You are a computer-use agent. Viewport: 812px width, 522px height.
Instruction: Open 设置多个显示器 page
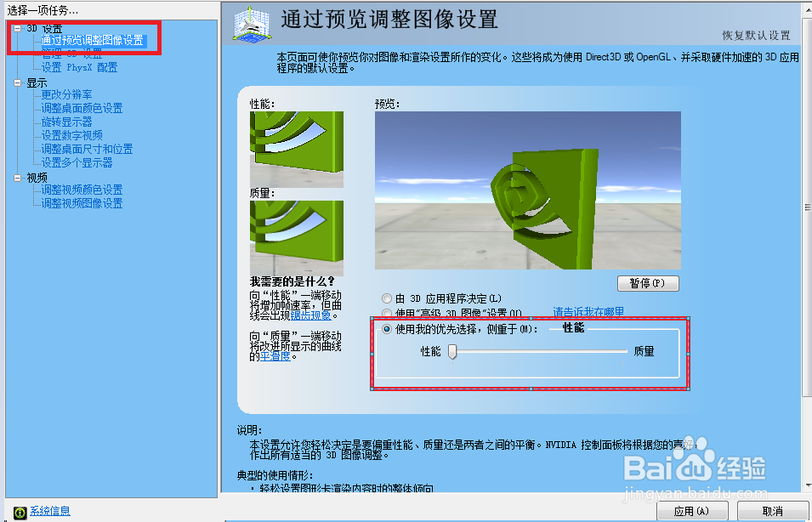tap(77, 162)
